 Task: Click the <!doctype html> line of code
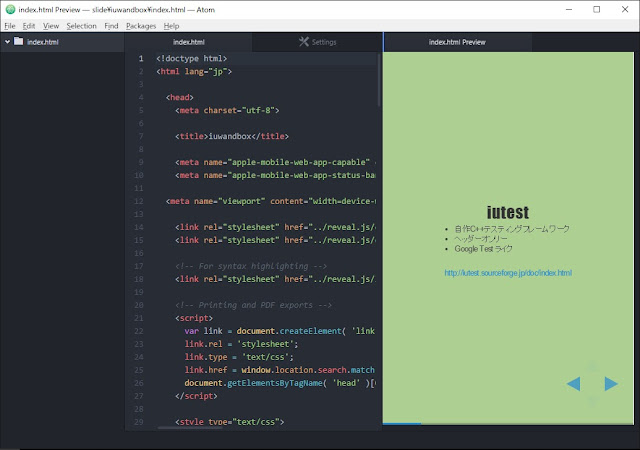pos(191,58)
